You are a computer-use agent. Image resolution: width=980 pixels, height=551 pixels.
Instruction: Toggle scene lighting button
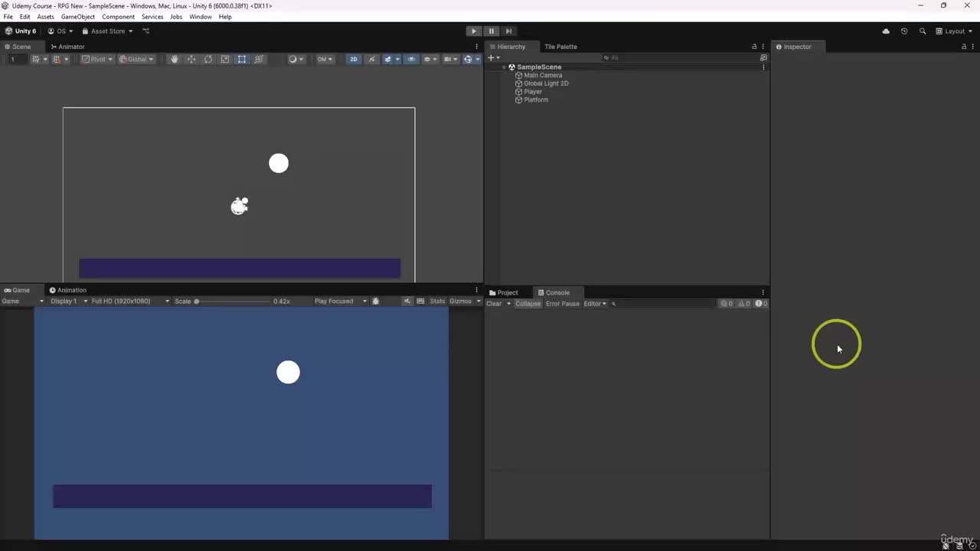pyautogui.click(x=371, y=59)
